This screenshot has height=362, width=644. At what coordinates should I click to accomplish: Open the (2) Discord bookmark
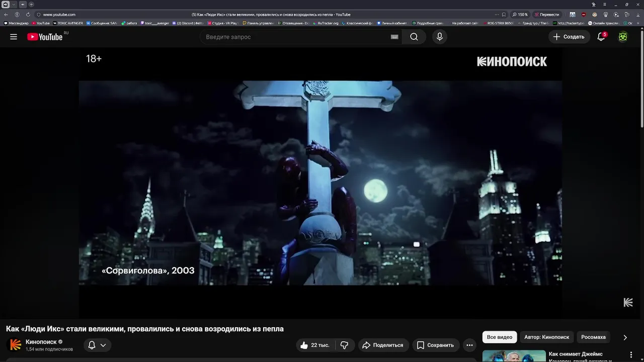[188, 23]
